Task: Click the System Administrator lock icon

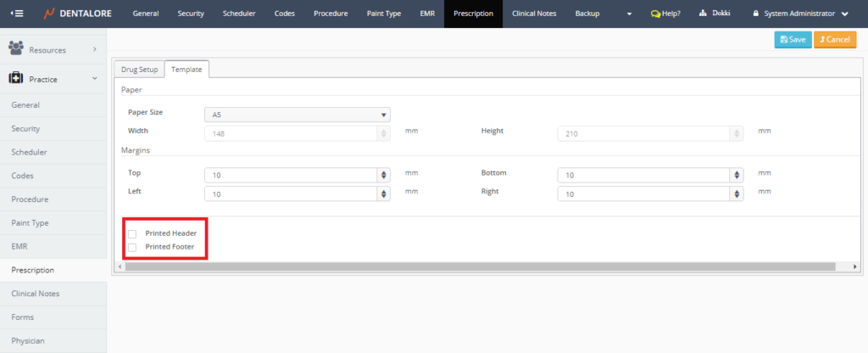Action: coord(756,14)
